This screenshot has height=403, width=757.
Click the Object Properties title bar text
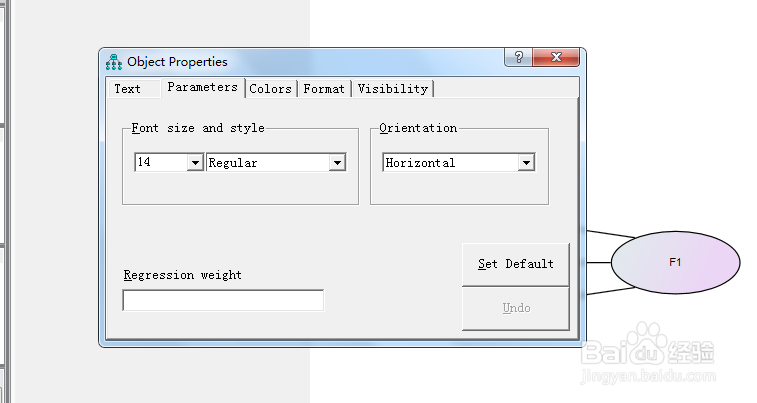pos(177,62)
